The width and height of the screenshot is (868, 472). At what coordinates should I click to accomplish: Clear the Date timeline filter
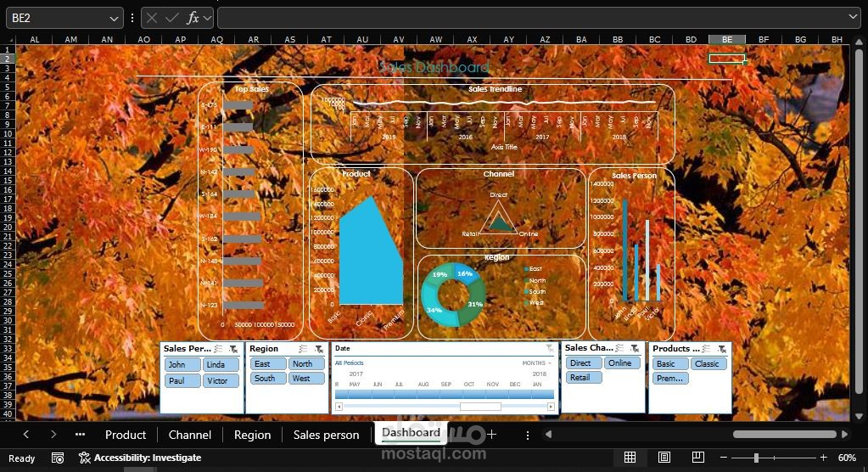[550, 348]
